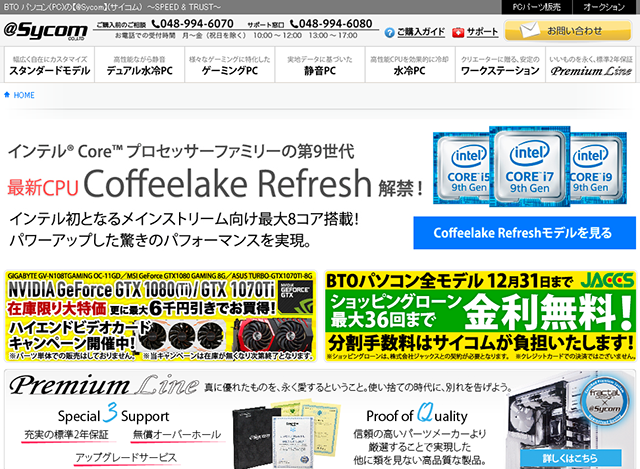Open ワークステーション menu
640x469 pixels.
(x=500, y=65)
